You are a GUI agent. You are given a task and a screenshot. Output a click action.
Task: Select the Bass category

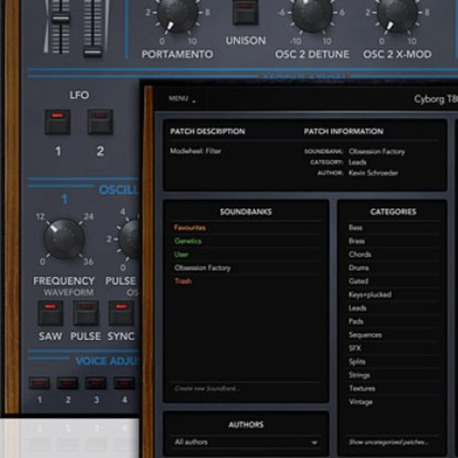click(393, 228)
